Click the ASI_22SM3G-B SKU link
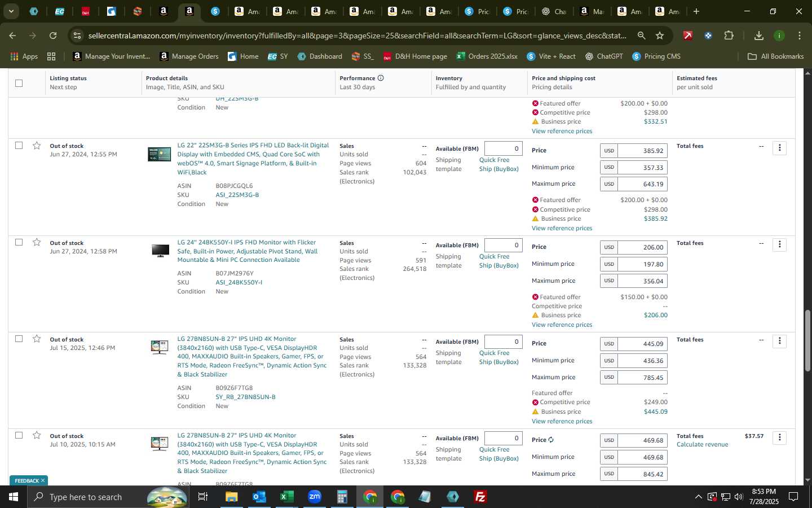Viewport: 812px width, 508px height. pos(237,195)
